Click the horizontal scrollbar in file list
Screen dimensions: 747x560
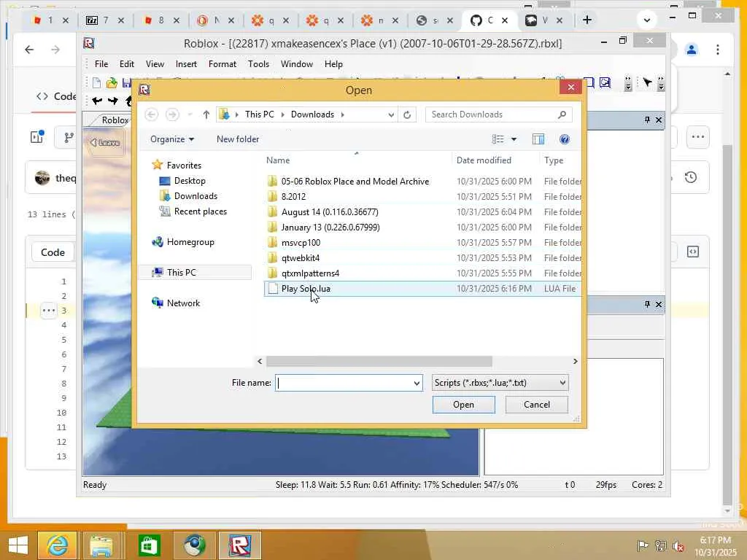click(x=379, y=362)
